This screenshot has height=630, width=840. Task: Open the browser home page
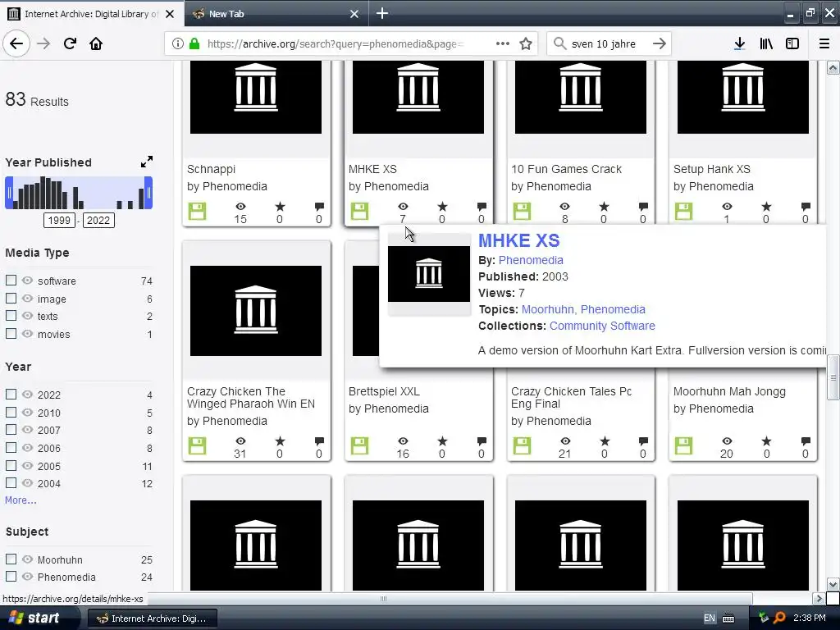pyautogui.click(x=96, y=44)
